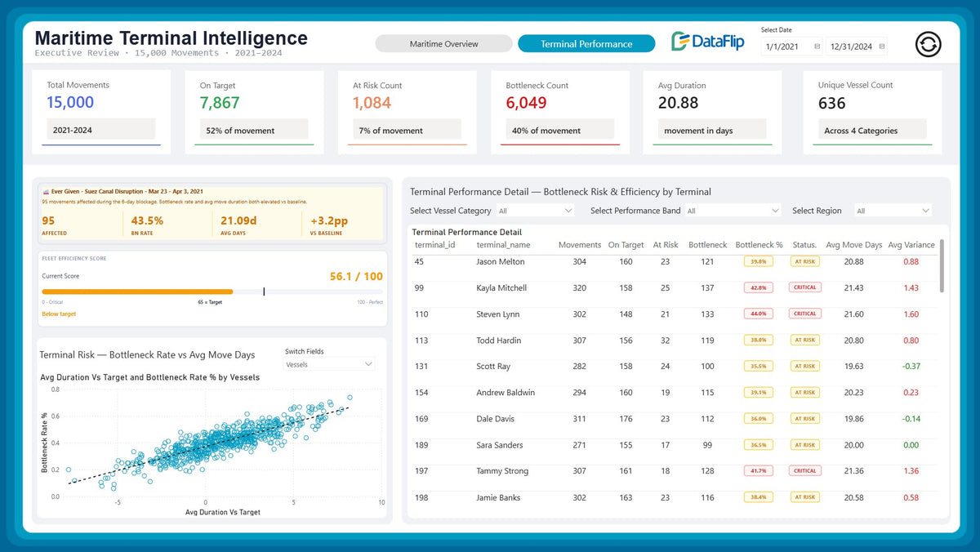Click the 52% of movement label
Image resolution: width=980 pixels, height=552 pixels.
(x=240, y=131)
